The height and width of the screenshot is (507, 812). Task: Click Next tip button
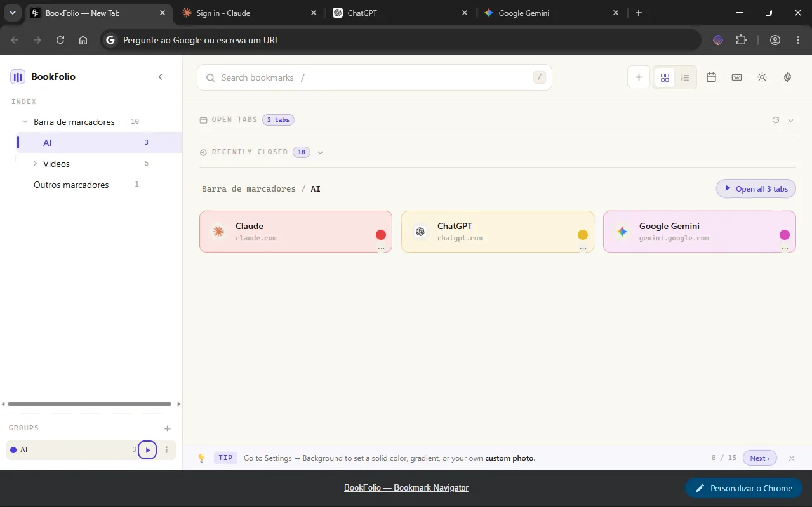click(x=760, y=458)
